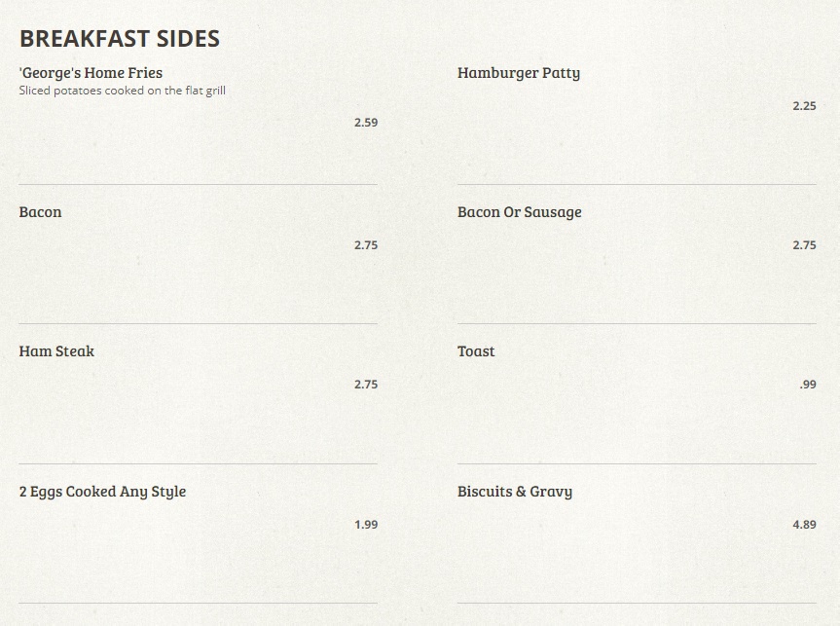Click the 2.59 price for Home Fries

(366, 123)
